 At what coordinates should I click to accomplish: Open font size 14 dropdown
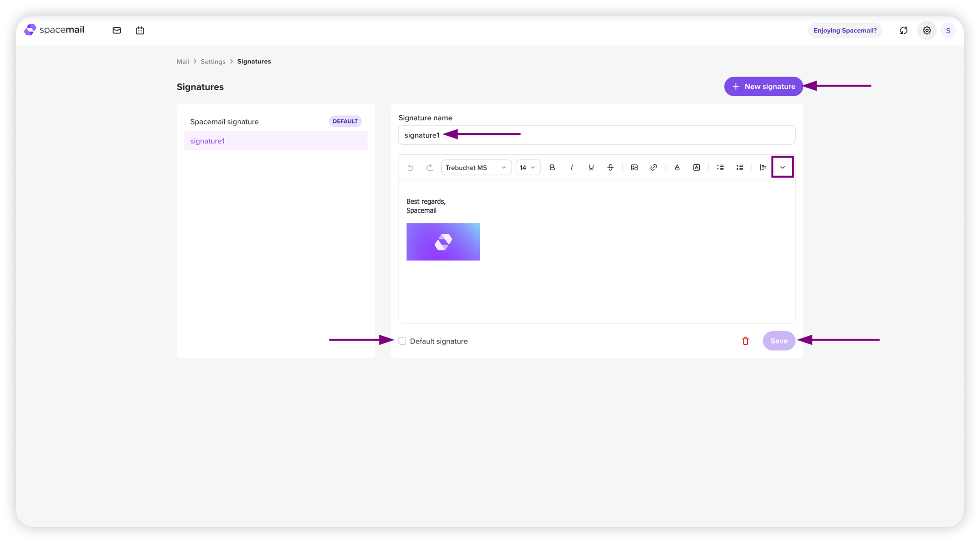[528, 167]
